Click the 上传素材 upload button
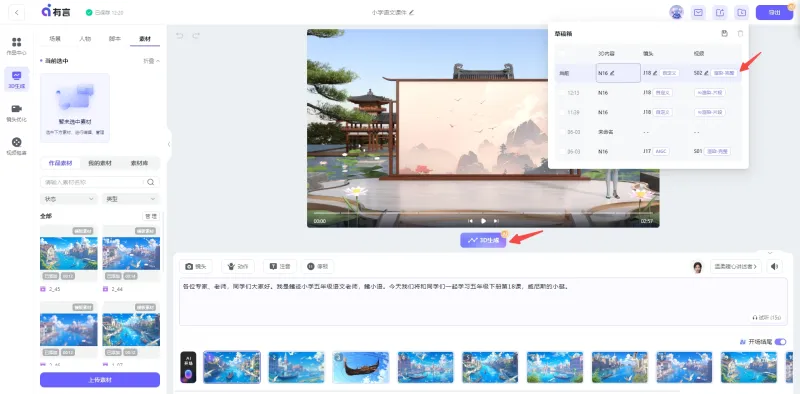The width and height of the screenshot is (800, 394). [x=100, y=380]
